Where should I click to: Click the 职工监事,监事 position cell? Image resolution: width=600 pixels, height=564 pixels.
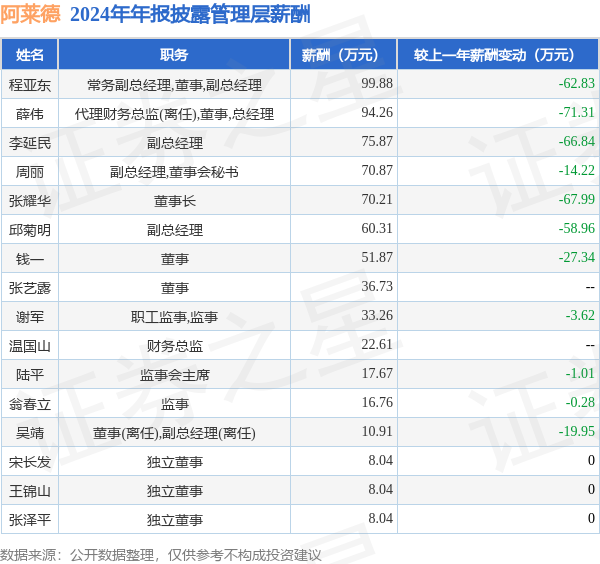(174, 317)
